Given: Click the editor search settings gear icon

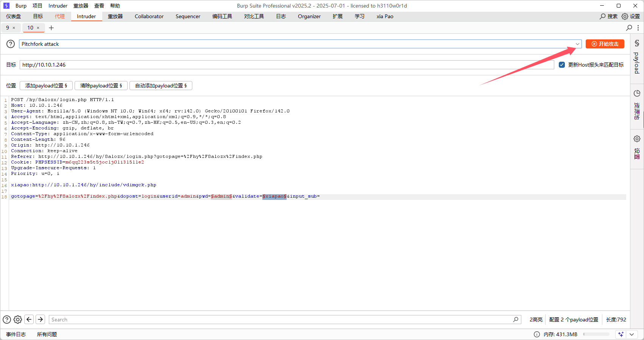Looking at the screenshot, I should [18, 320].
